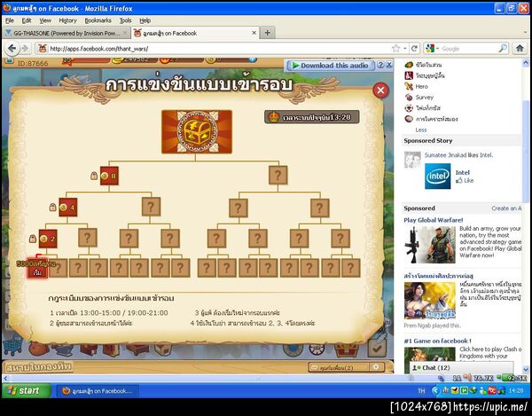Open the #1 Game on facebook ad

(437, 341)
